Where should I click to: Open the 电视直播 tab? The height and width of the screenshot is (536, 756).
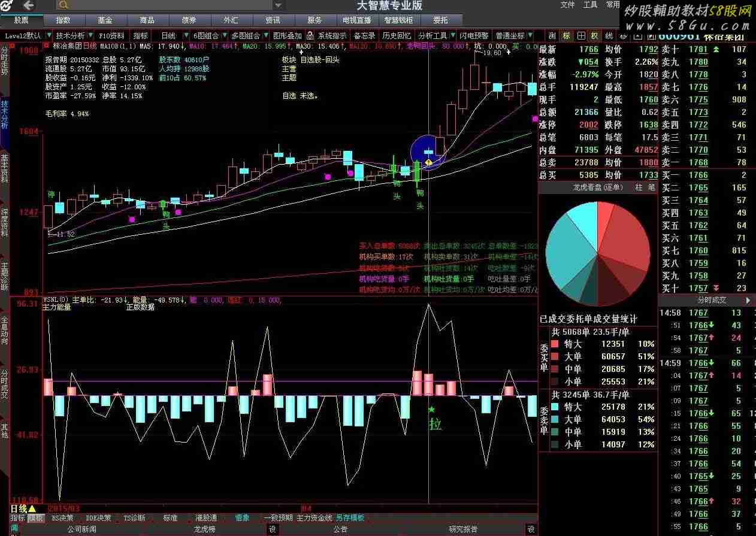356,20
